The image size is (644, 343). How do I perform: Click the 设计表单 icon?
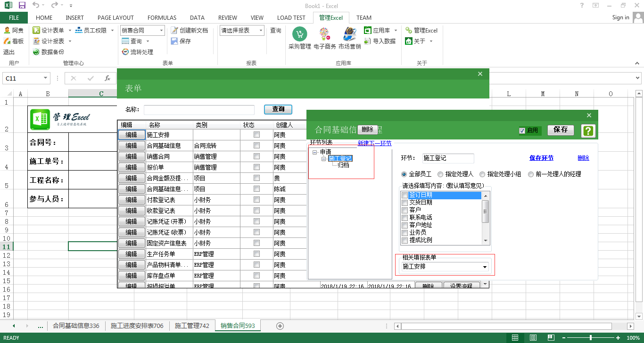tap(36, 30)
